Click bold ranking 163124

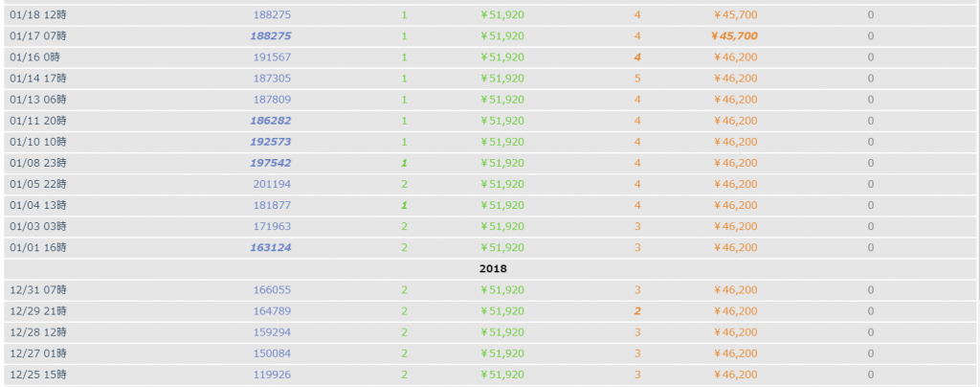point(270,247)
